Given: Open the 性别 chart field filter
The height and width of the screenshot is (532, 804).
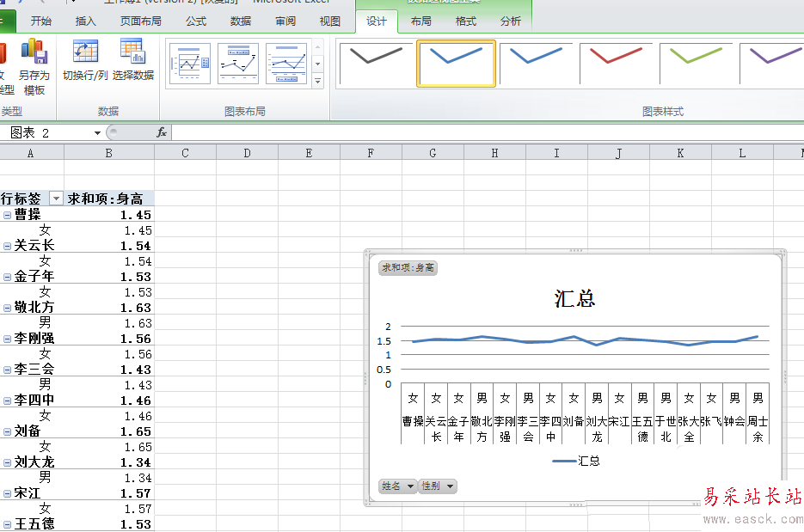Looking at the screenshot, I should (x=438, y=486).
